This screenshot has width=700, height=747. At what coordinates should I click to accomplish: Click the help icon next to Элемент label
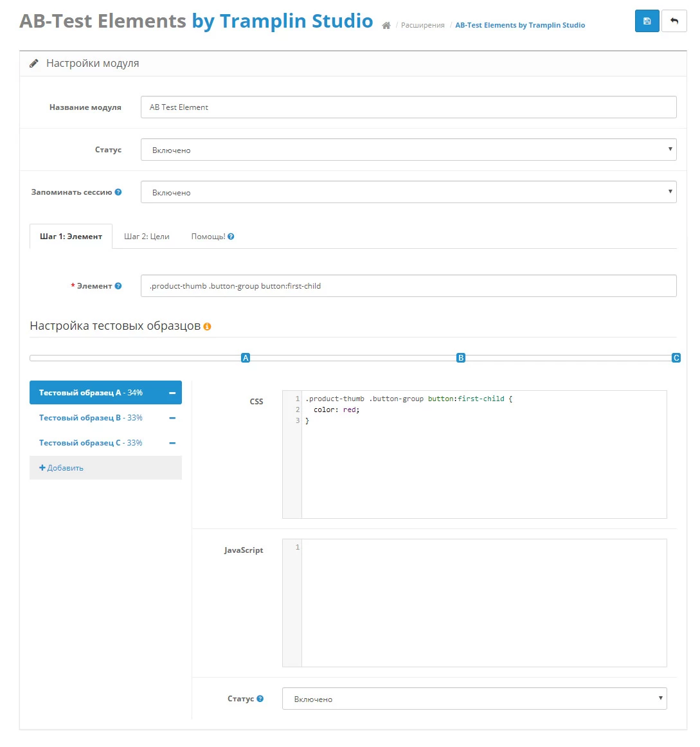point(118,286)
